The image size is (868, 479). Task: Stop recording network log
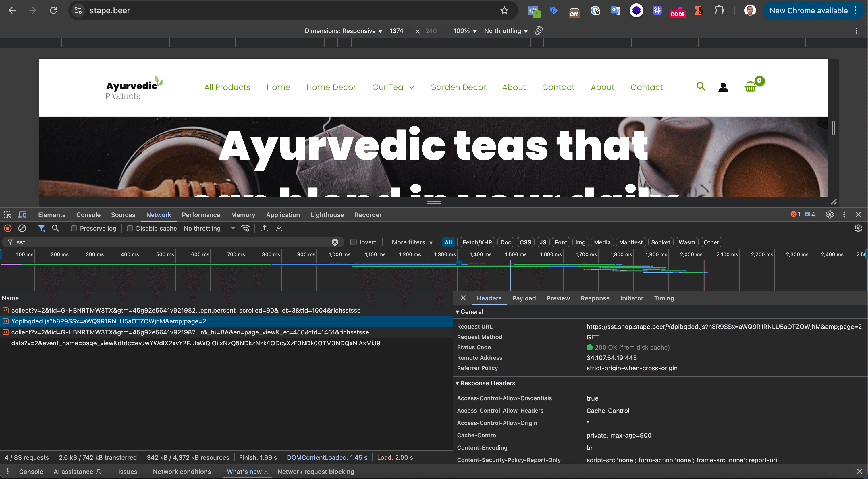8,228
